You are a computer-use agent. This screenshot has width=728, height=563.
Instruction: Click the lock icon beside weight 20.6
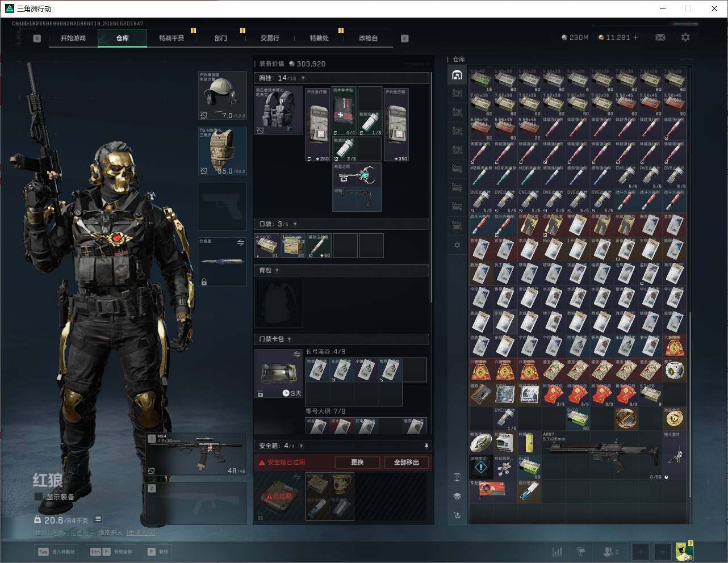(37, 519)
